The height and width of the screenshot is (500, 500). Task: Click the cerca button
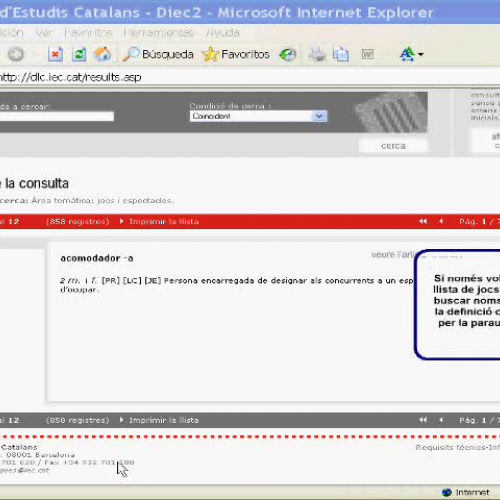click(393, 146)
